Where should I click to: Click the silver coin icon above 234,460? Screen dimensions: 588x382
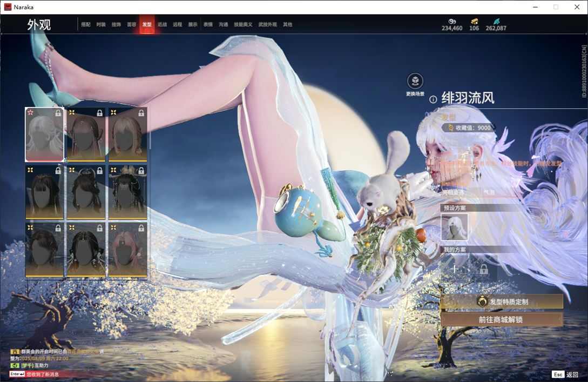(x=452, y=22)
